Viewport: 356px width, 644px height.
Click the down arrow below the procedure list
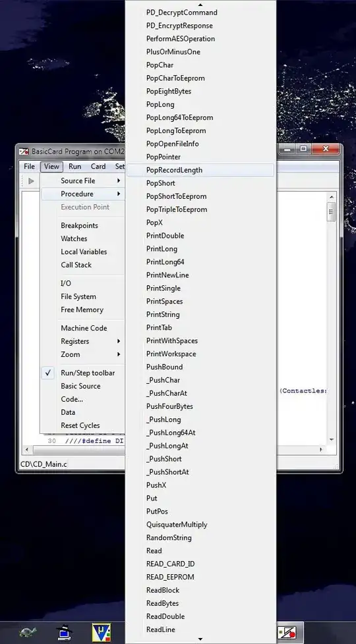200,639
